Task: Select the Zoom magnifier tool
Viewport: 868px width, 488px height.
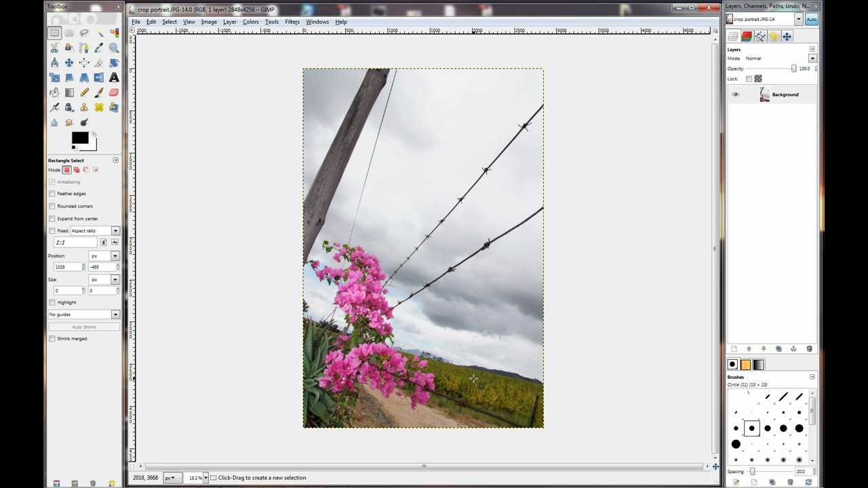Action: (x=114, y=47)
